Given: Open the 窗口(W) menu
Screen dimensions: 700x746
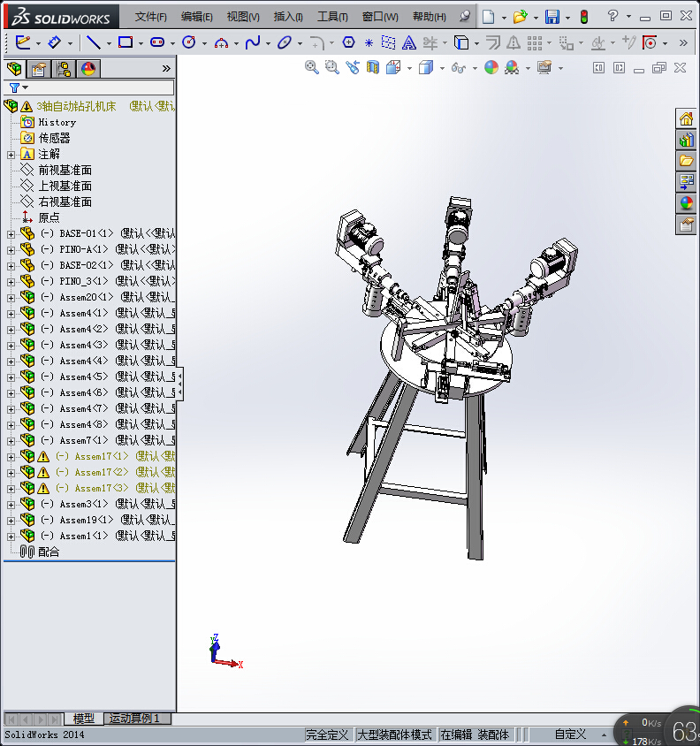Looking at the screenshot, I should tap(380, 17).
